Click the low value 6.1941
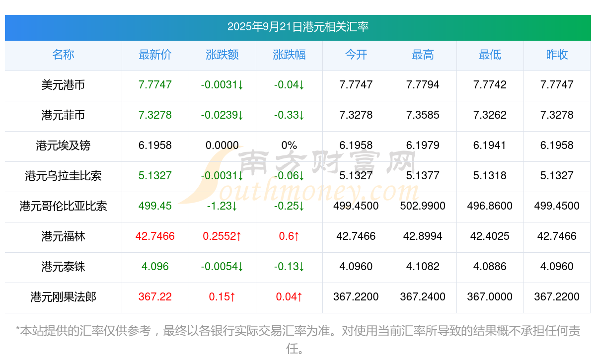 point(490,146)
